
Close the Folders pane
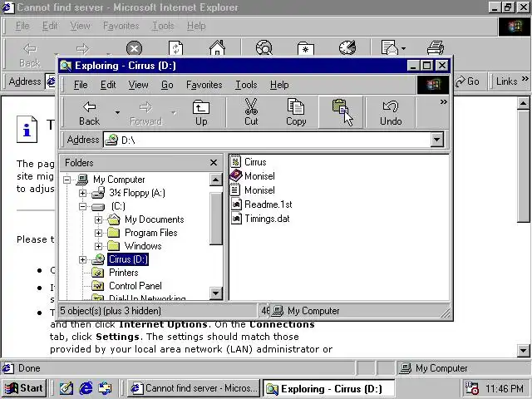coord(214,163)
